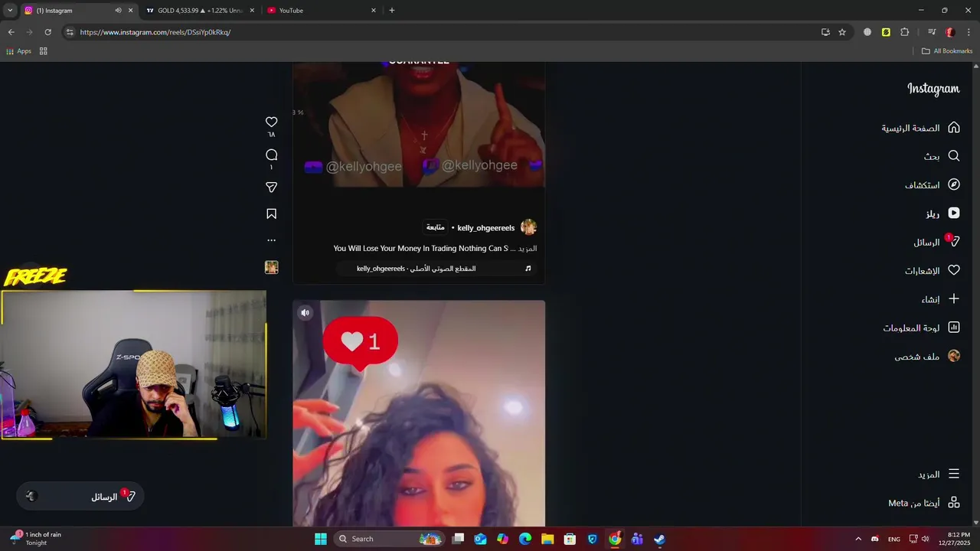Screen dimensions: 980x551
Task: Open استكشاف explore in sidebar
Action: (x=932, y=185)
